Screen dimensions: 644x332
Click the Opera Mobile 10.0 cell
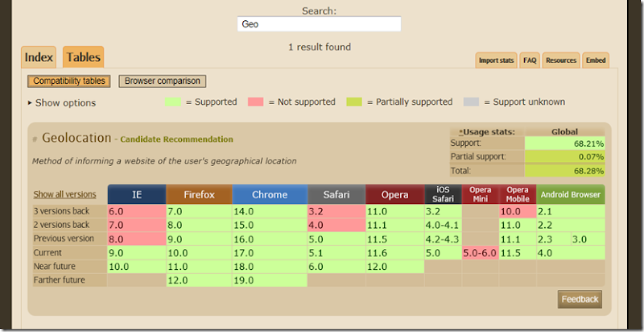(x=518, y=211)
